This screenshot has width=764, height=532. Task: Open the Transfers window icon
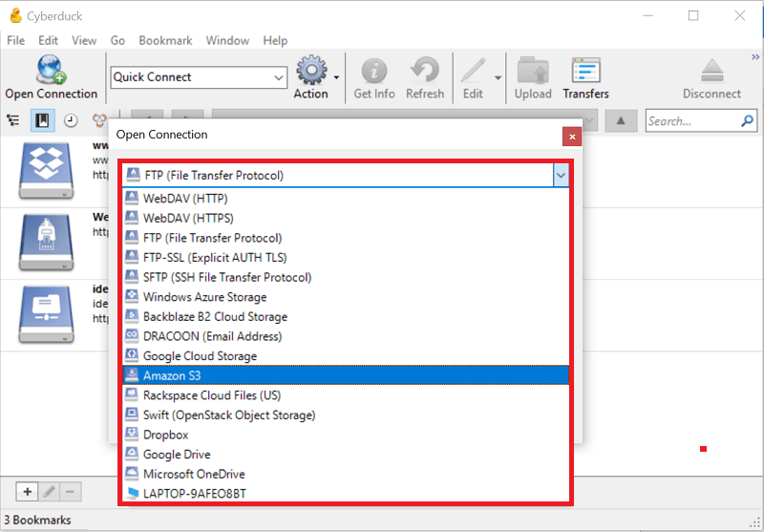585,71
